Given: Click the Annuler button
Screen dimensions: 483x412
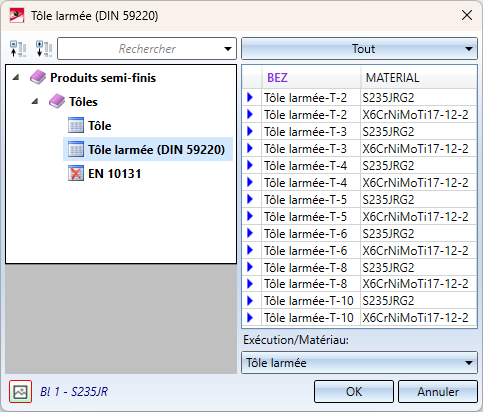Looking at the screenshot, I should (438, 392).
